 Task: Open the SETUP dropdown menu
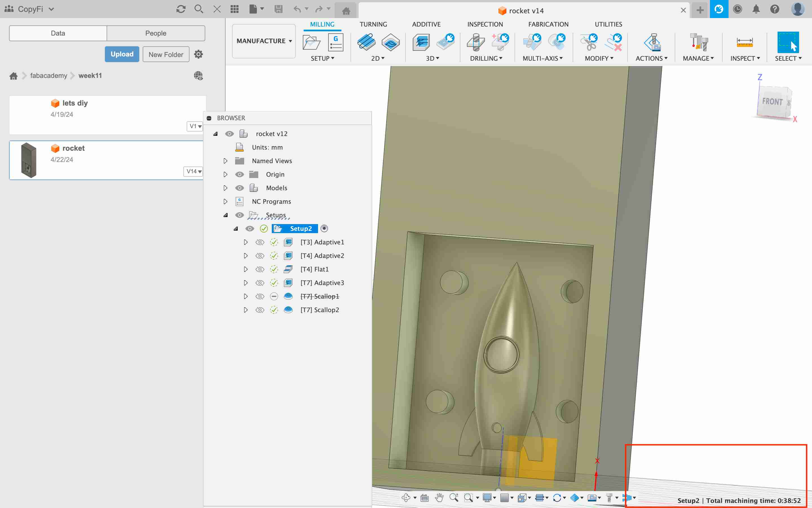pyautogui.click(x=323, y=58)
